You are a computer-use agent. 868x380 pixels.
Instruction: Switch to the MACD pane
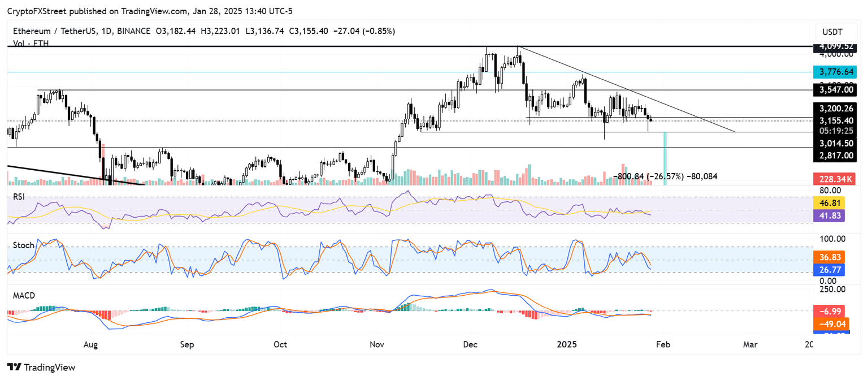[24, 295]
